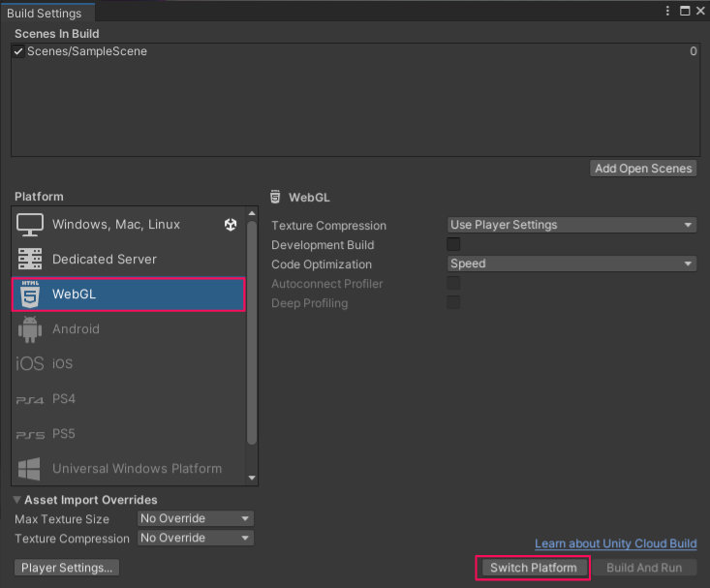Toggle the Deep Profiling checkbox
This screenshot has height=588, width=710.
[x=453, y=302]
